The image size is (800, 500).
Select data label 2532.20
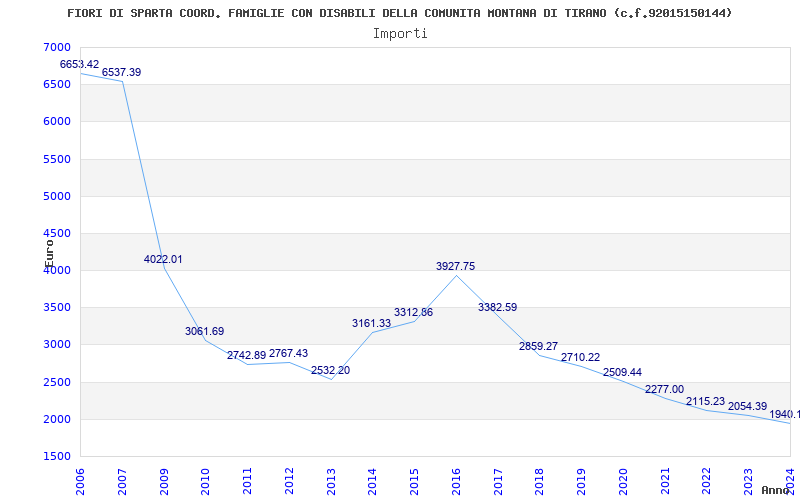click(x=331, y=370)
